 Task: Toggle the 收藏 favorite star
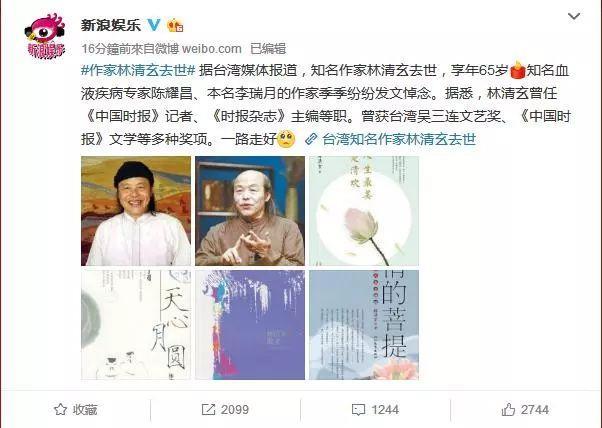click(76, 410)
